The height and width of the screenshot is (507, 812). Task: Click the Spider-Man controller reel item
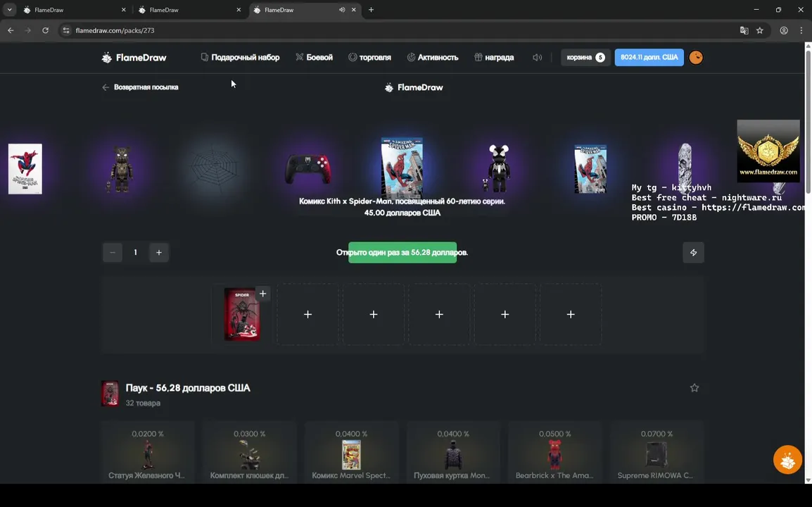[307, 169]
